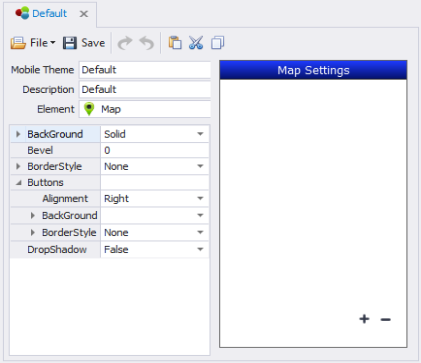Click the File folder icon
The width and height of the screenshot is (421, 363).
click(x=18, y=43)
